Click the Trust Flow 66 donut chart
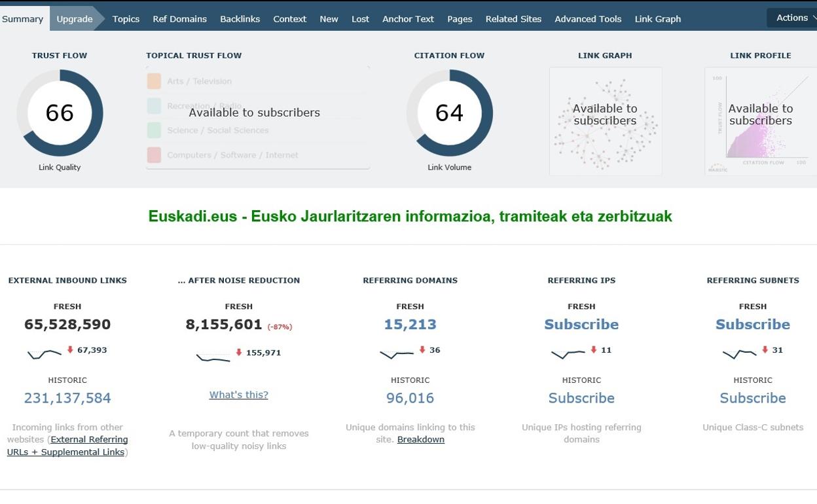 point(60,113)
